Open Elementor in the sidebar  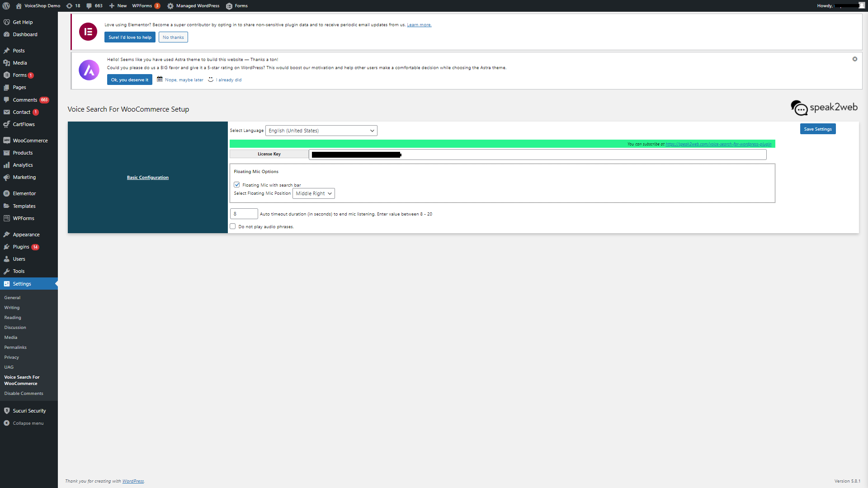click(29, 193)
